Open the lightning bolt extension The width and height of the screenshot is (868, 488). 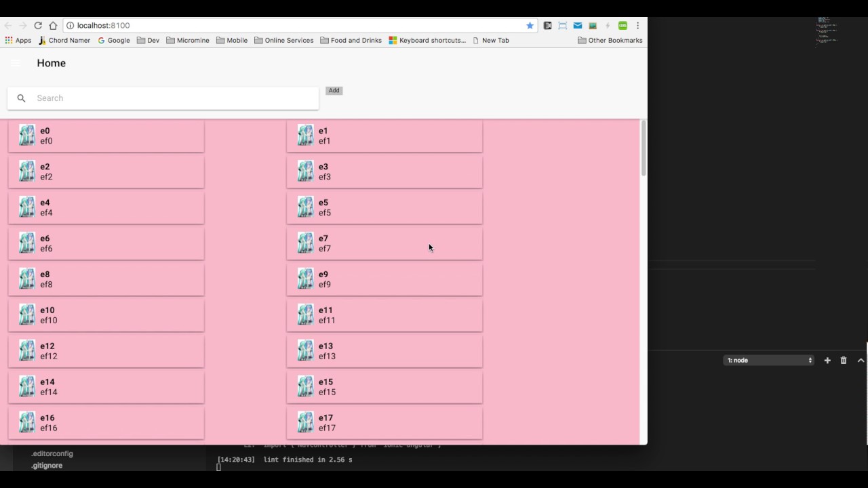coord(608,26)
